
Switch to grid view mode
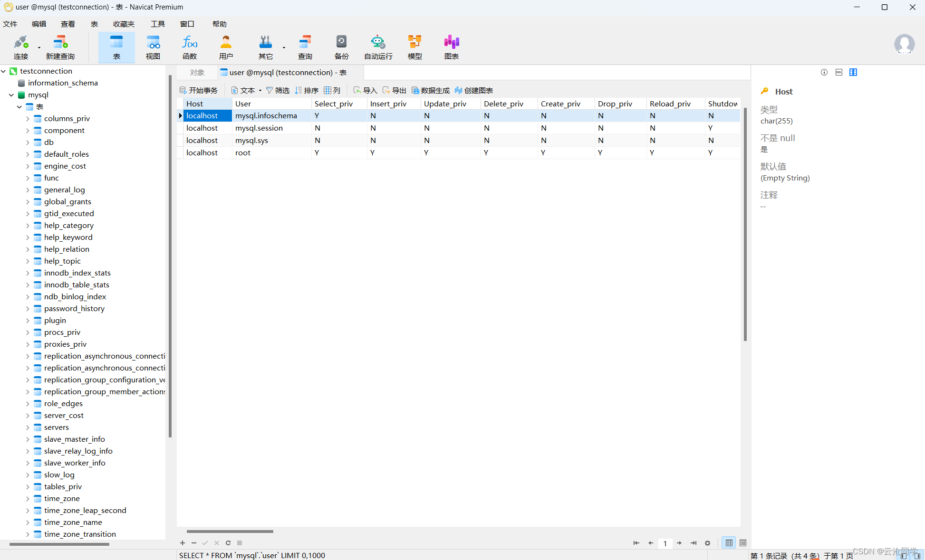pyautogui.click(x=729, y=543)
